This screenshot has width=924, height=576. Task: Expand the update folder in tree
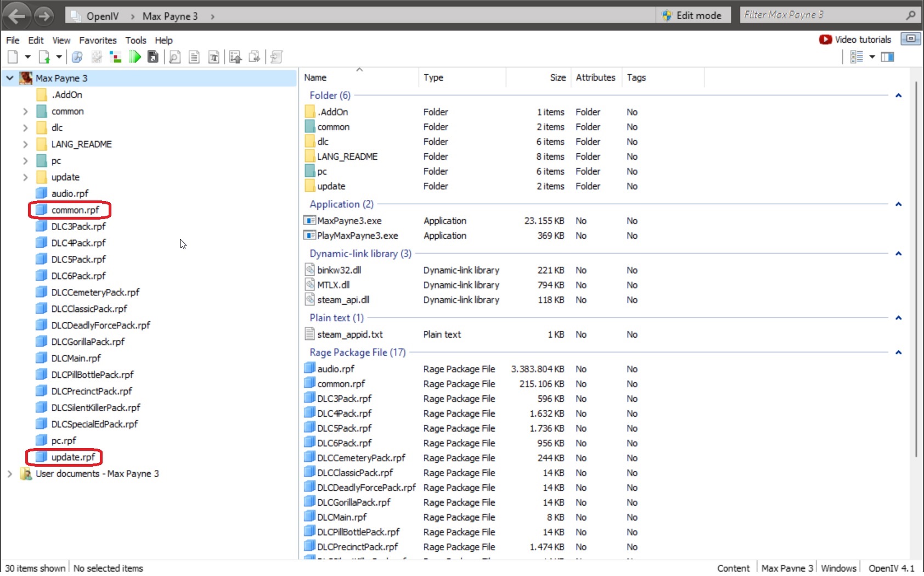click(25, 177)
